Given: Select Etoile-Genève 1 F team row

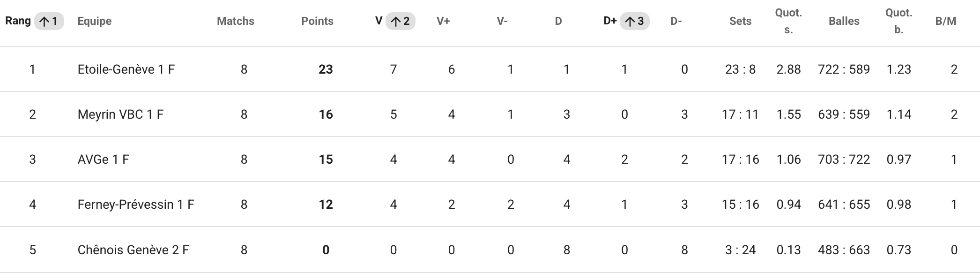Looking at the screenshot, I should (490, 69).
